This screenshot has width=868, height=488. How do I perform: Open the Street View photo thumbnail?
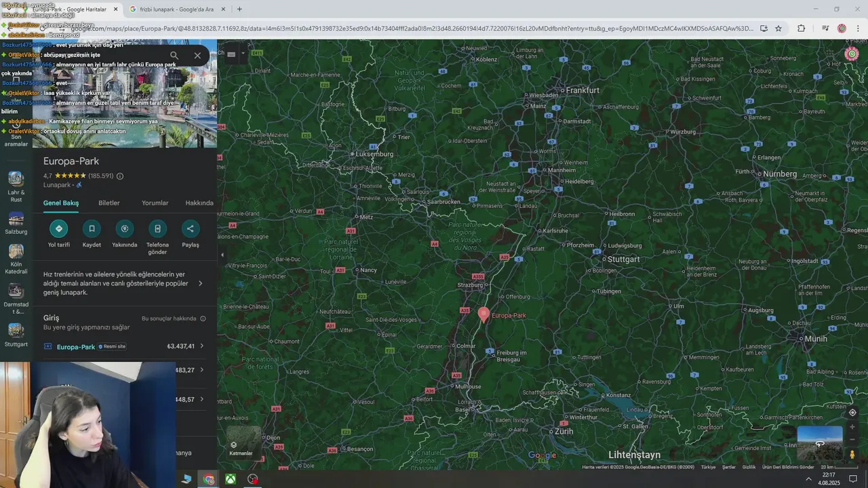tap(819, 443)
